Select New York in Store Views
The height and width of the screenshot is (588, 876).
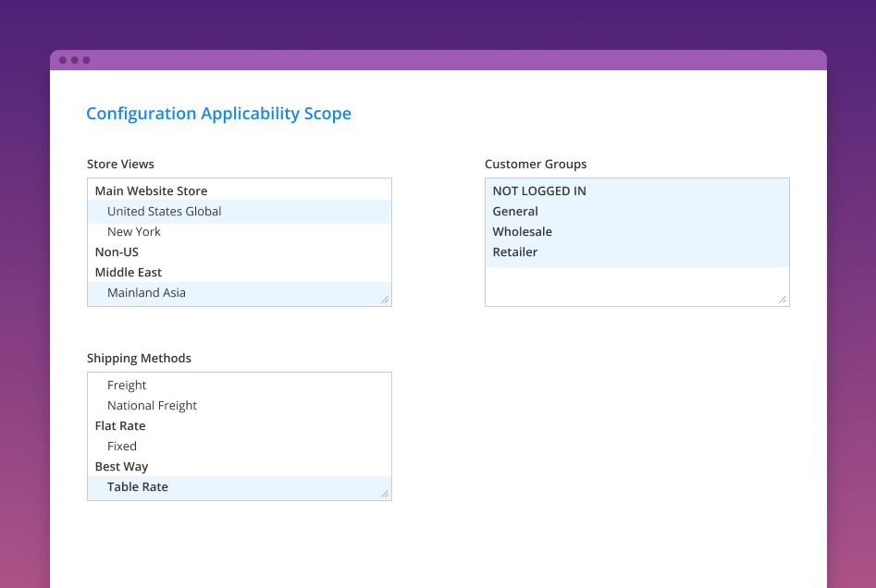(x=134, y=232)
